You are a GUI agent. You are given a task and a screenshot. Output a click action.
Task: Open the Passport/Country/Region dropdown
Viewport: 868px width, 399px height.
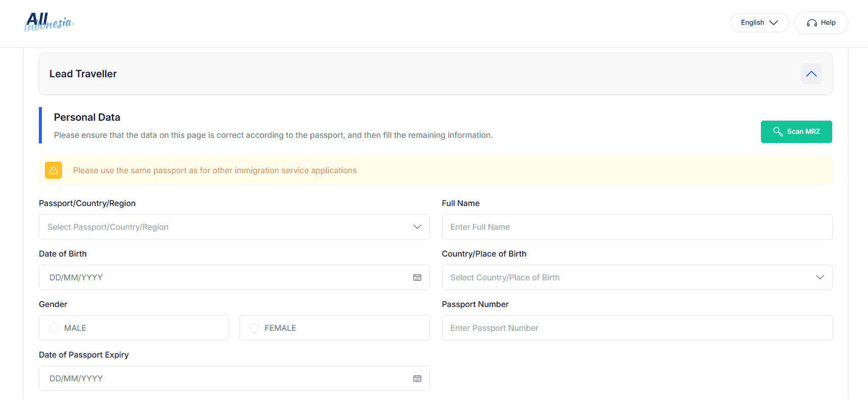[234, 227]
